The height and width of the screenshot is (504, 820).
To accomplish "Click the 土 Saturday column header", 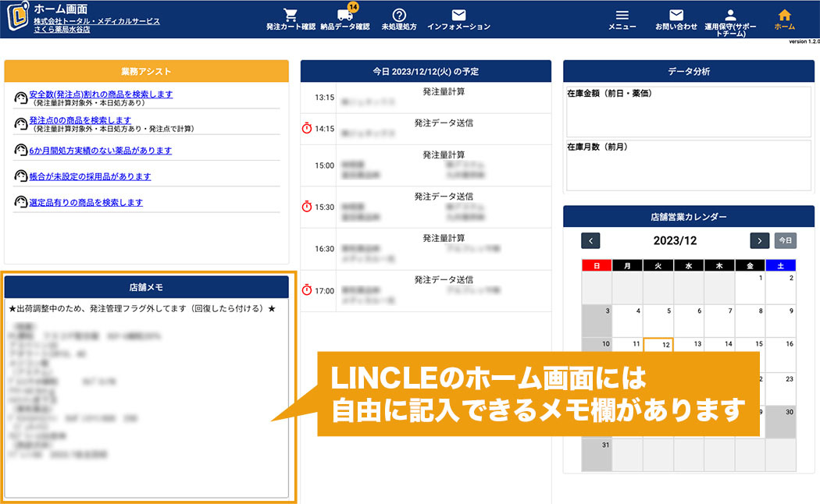I will pos(781,265).
